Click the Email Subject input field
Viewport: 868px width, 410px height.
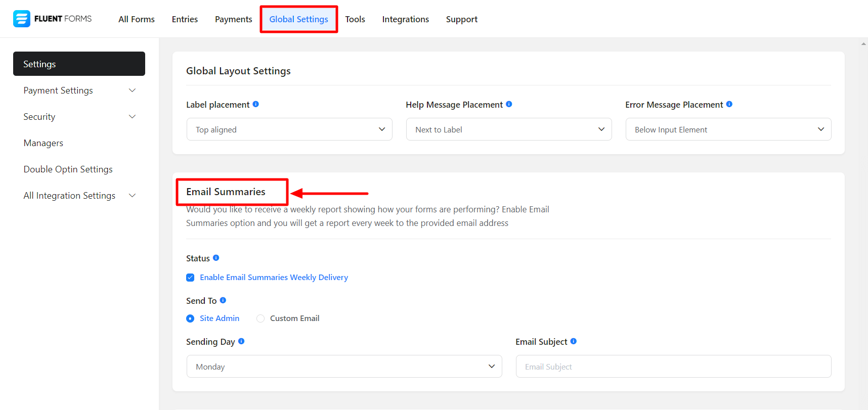[673, 367]
